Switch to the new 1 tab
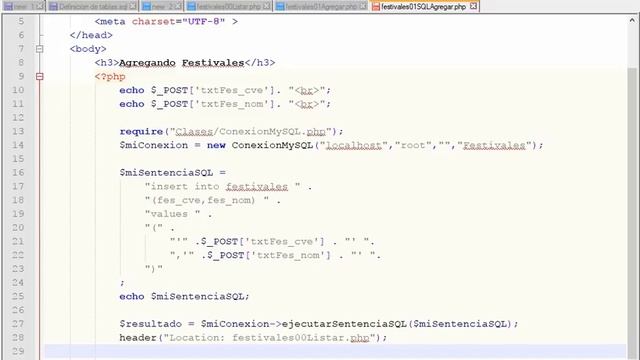 click(23, 7)
